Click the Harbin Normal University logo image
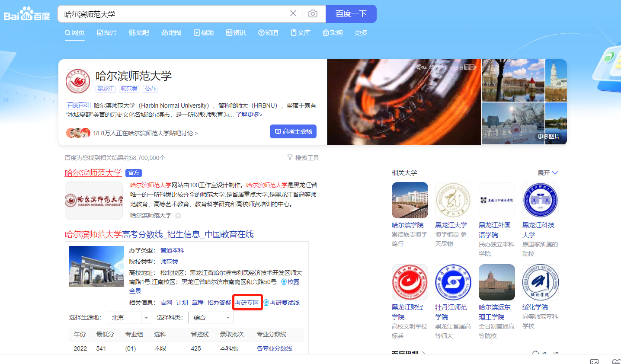621x364 pixels. [x=94, y=201]
